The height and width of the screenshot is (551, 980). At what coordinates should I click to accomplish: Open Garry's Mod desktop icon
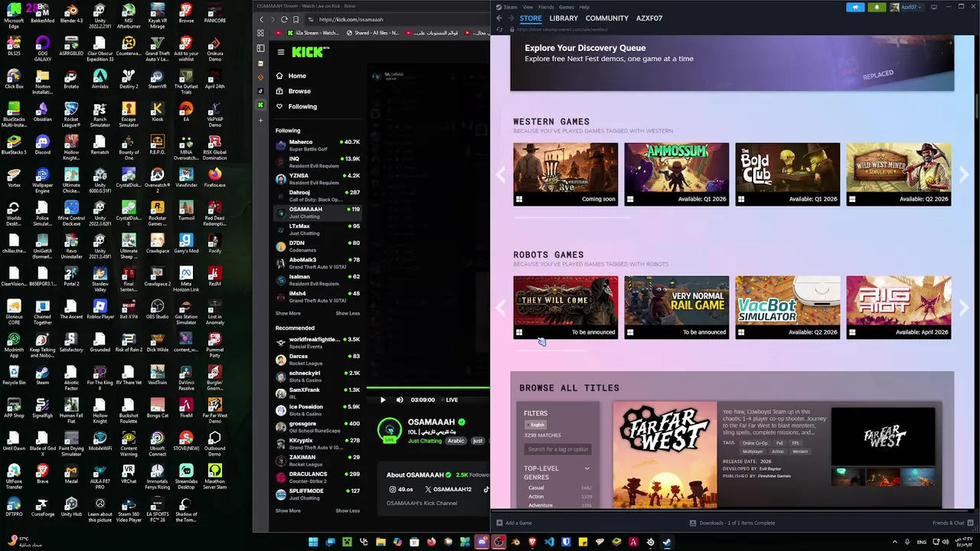click(x=186, y=243)
